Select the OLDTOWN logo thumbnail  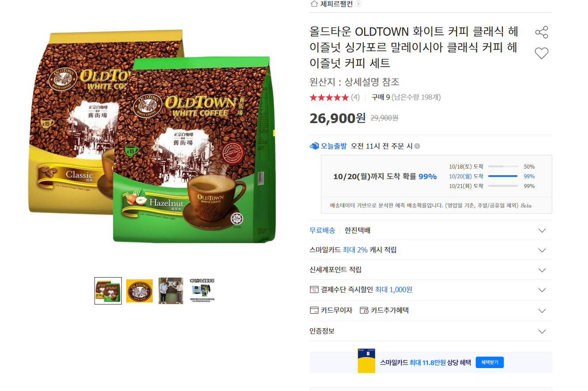(139, 291)
